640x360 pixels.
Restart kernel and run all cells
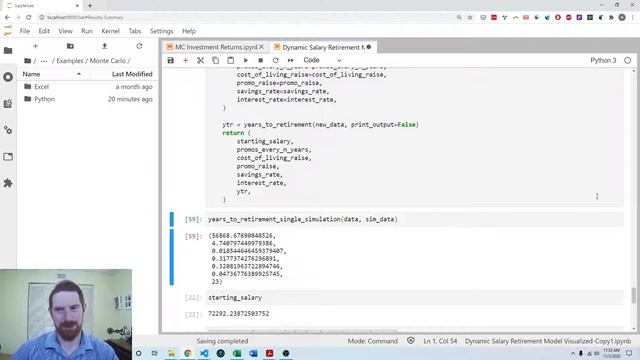coord(291,60)
